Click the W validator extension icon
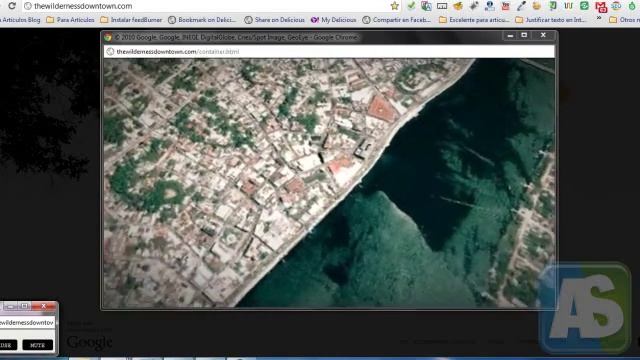The width and height of the screenshot is (640, 360). point(569,6)
